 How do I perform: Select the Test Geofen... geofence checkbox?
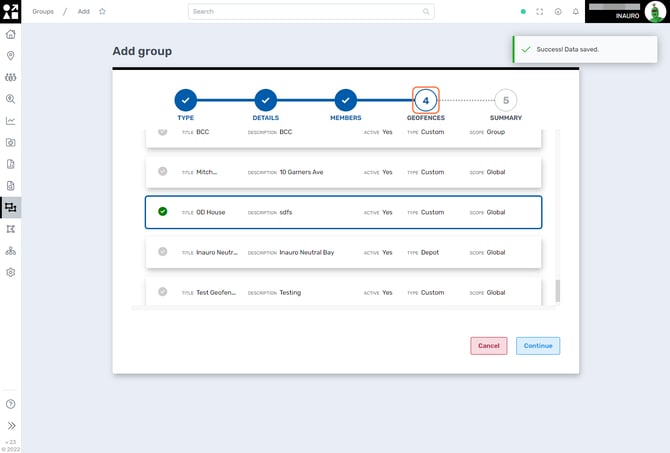point(162,292)
